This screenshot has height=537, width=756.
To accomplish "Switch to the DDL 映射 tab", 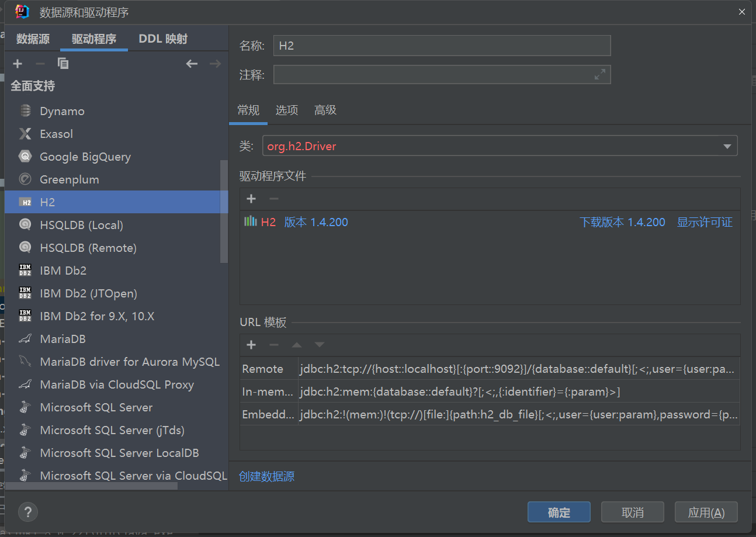I will coord(163,39).
